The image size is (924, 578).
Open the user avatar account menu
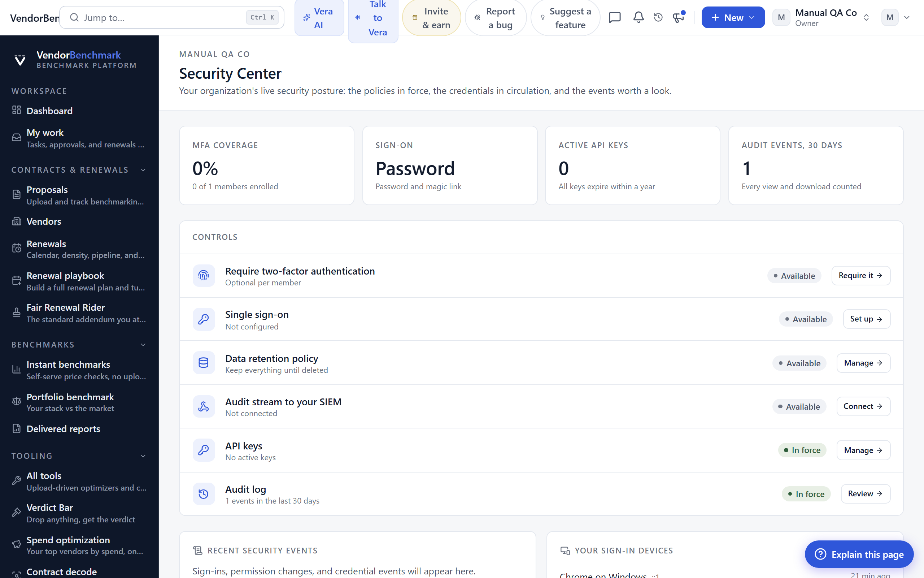click(896, 18)
